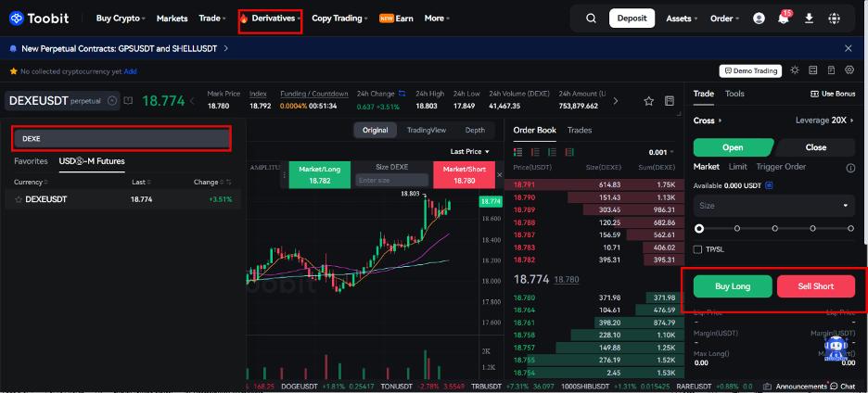Open the Last Price chart dropdown

click(x=470, y=152)
